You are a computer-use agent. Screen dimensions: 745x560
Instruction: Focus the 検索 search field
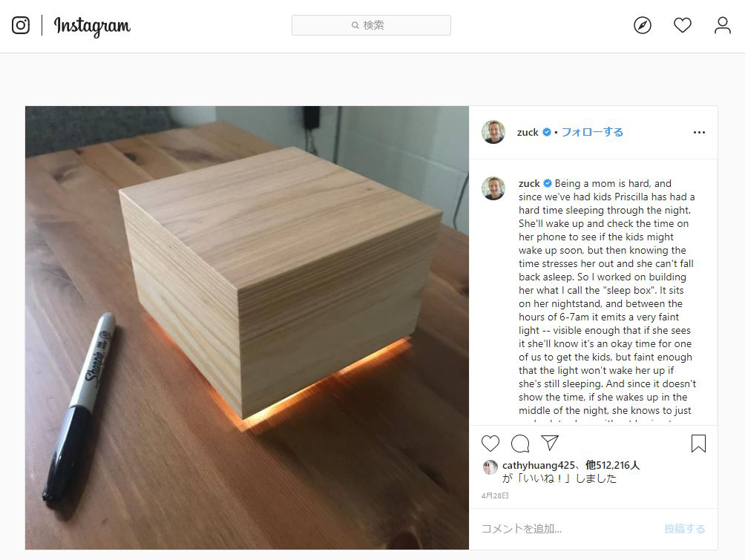click(371, 25)
